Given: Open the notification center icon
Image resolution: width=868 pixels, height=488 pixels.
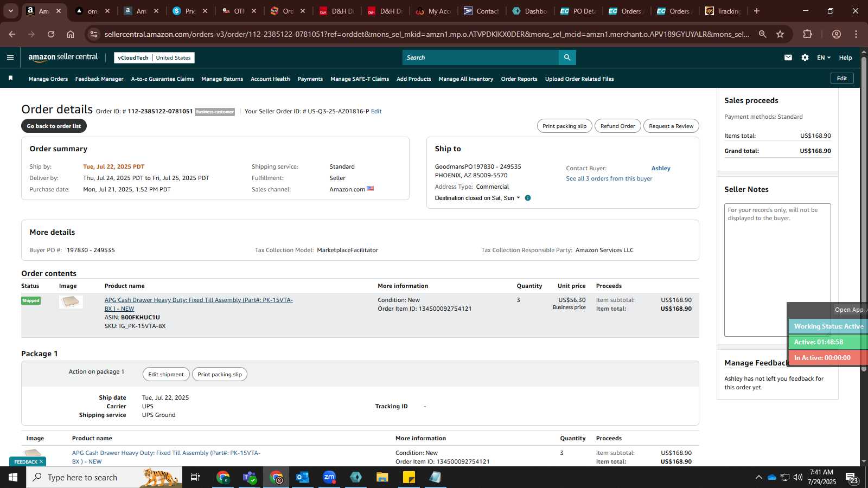Looking at the screenshot, I should 852,477.
